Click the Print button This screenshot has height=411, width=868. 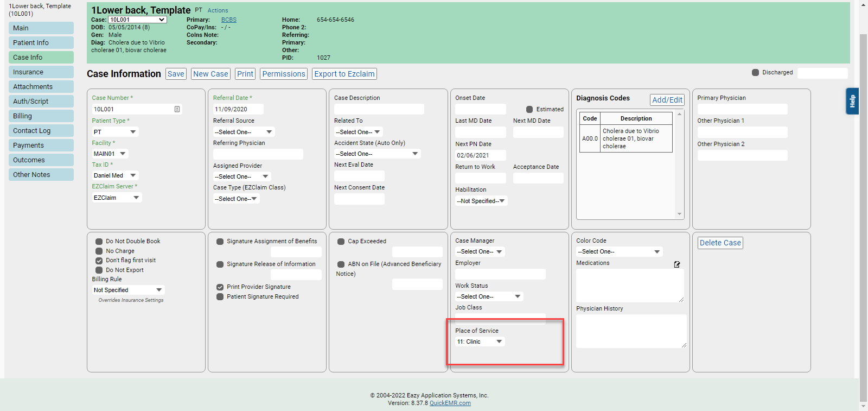pos(245,74)
